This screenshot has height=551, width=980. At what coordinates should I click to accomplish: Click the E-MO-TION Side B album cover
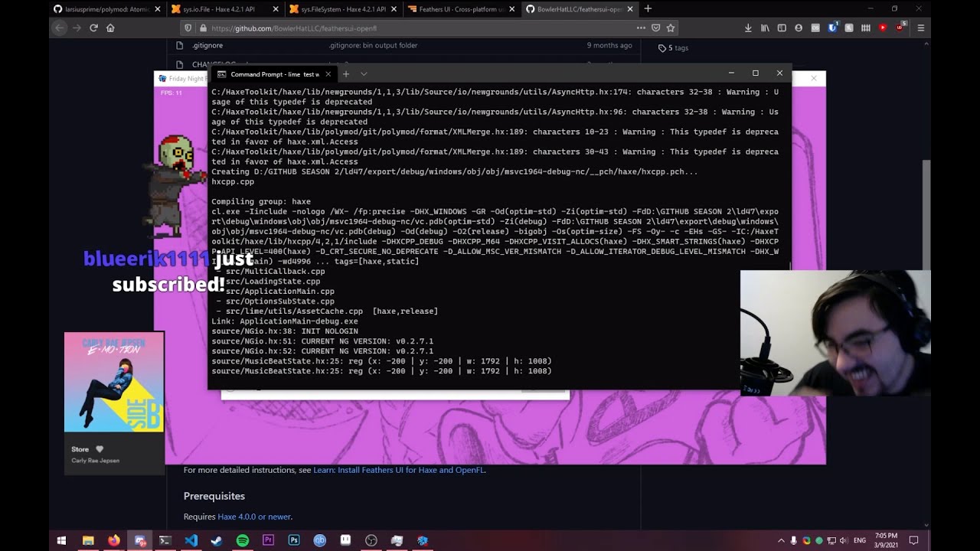[114, 382]
